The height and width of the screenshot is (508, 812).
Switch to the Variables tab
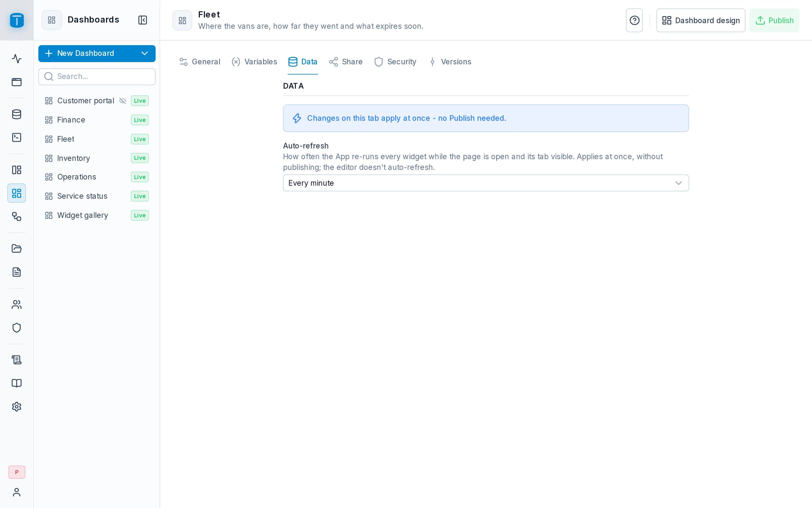point(254,62)
